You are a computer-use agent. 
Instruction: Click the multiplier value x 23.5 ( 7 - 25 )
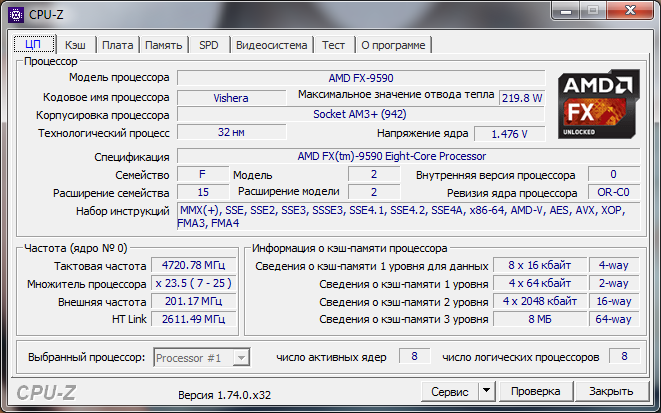(193, 283)
